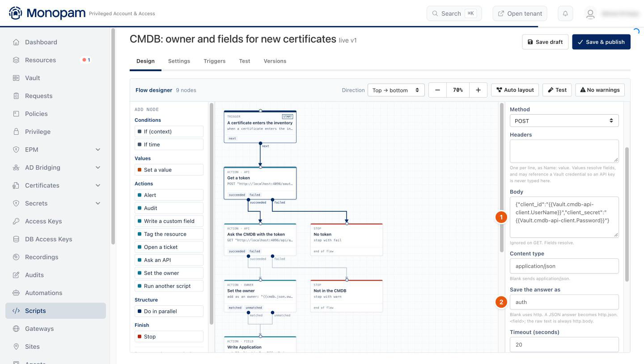Open the Versions tab
The image size is (644, 364).
tap(275, 61)
